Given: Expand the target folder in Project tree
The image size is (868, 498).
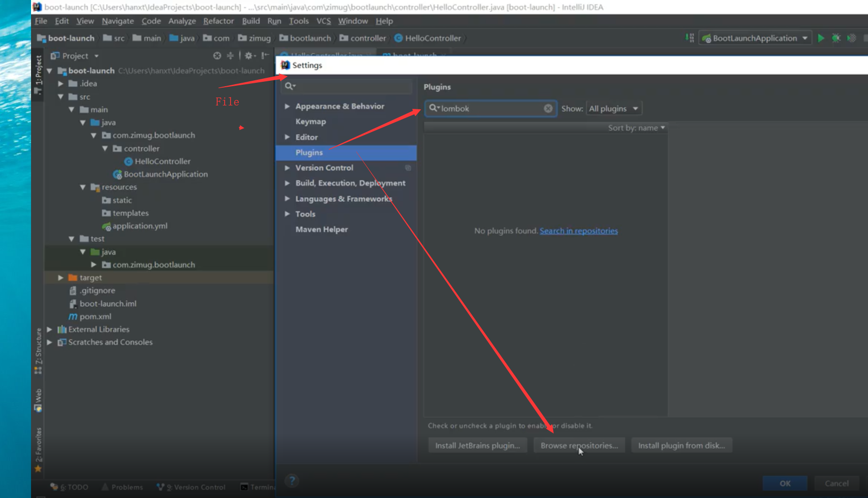Looking at the screenshot, I should pyautogui.click(x=61, y=278).
